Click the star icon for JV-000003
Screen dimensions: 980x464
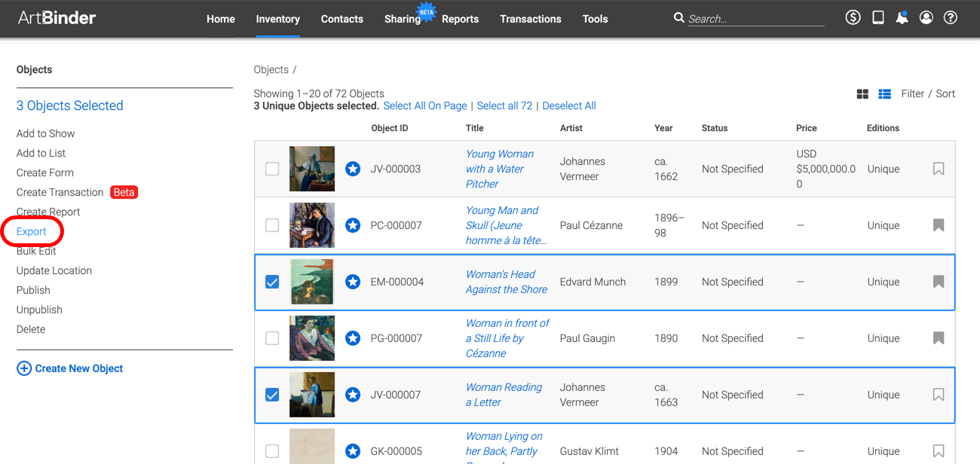click(x=352, y=169)
